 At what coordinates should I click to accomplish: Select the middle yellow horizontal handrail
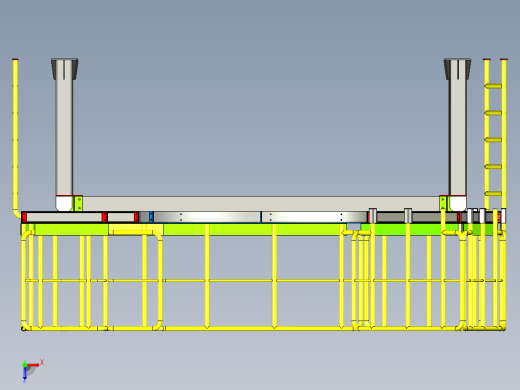click(263, 281)
